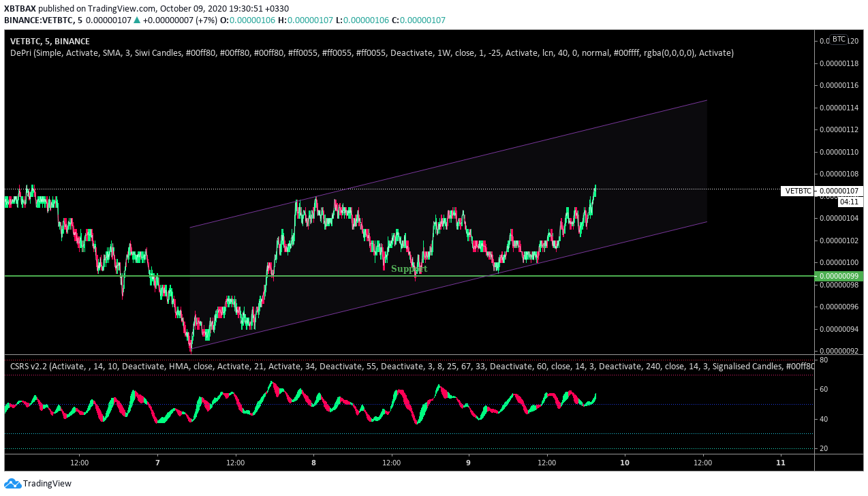This screenshot has height=496, width=868.
Task: Select the green 0.00000099 support price label
Action: point(839,276)
